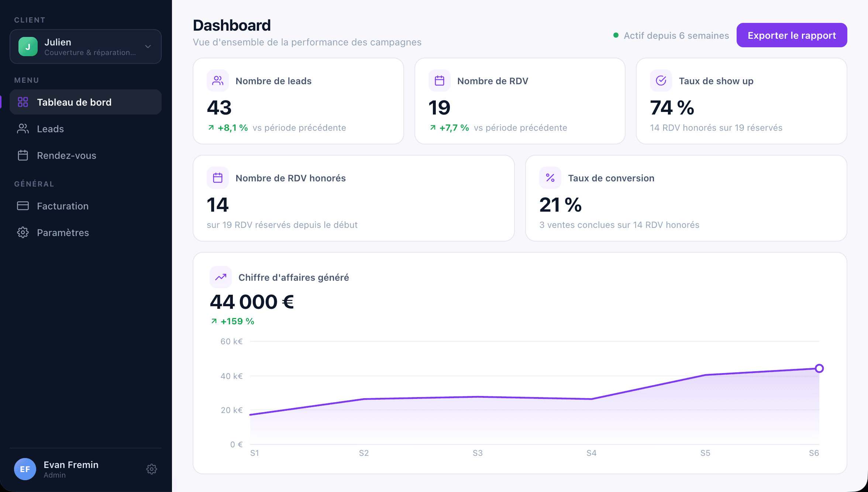Click the Facturation credit card icon
The height and width of the screenshot is (492, 868).
[x=23, y=206]
